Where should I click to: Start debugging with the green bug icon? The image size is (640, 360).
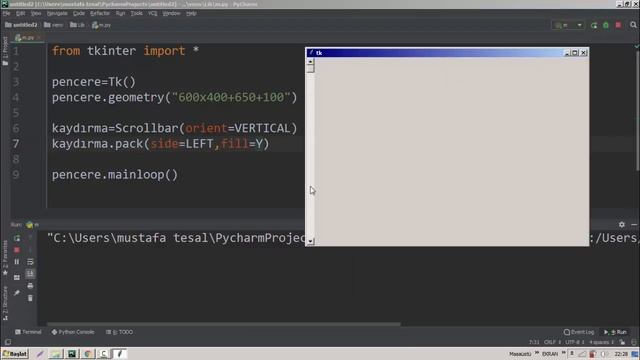(606, 25)
